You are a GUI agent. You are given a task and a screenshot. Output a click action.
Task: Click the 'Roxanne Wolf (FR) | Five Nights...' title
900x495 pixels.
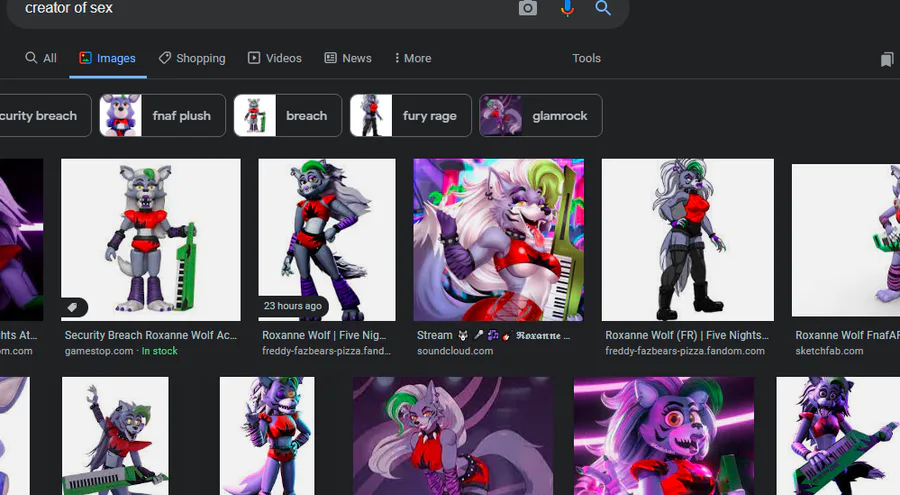point(686,335)
